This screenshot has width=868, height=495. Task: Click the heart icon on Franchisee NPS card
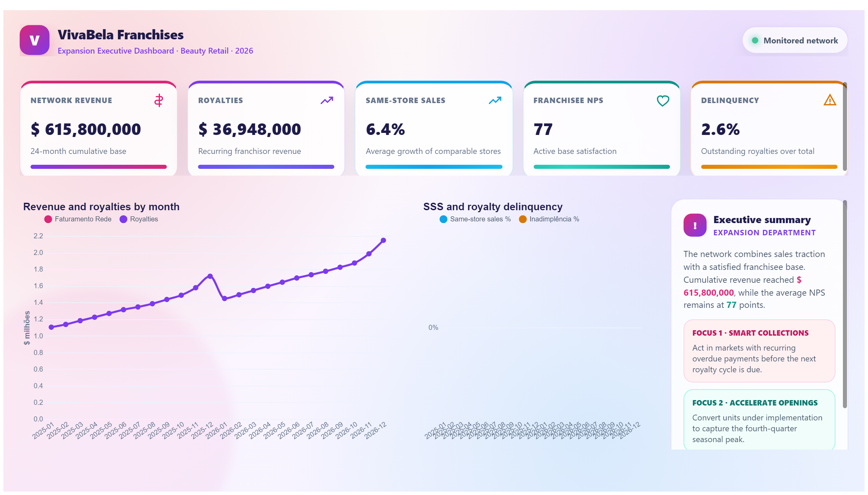tap(662, 101)
